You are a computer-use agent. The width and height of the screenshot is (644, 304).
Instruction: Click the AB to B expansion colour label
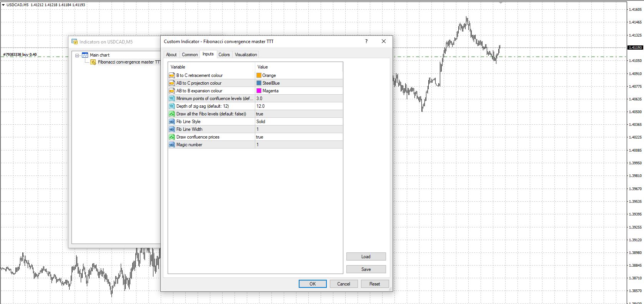click(x=199, y=91)
